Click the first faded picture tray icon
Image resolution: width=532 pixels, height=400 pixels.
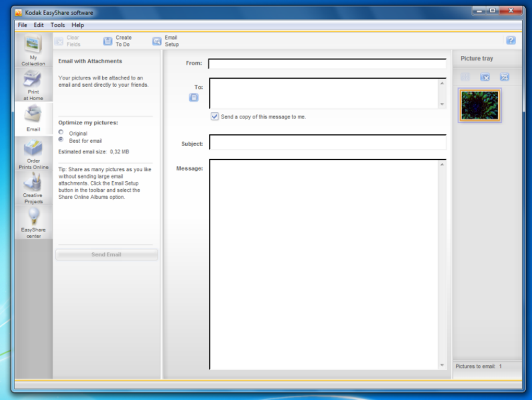(465, 77)
